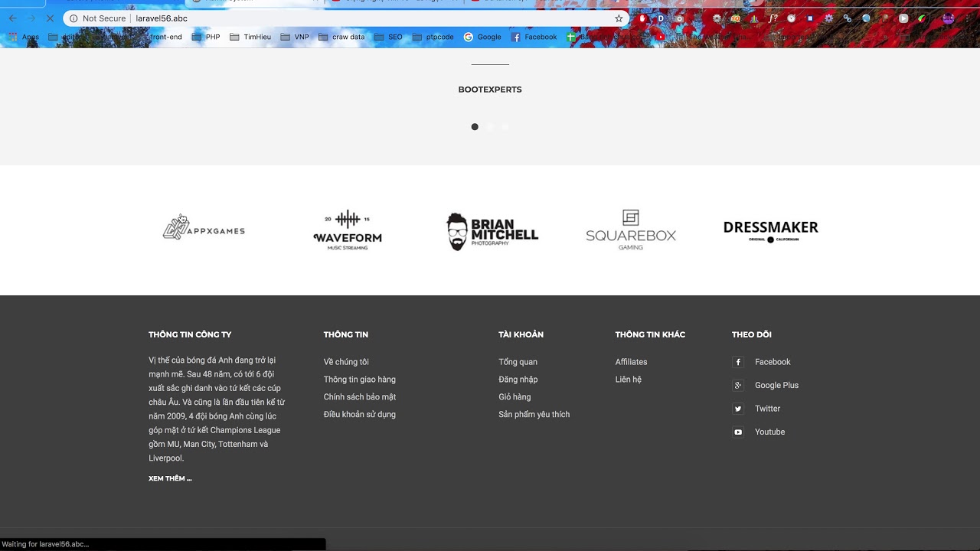980x551 pixels.
Task: Open the AppXGames brand logo
Action: [204, 228]
